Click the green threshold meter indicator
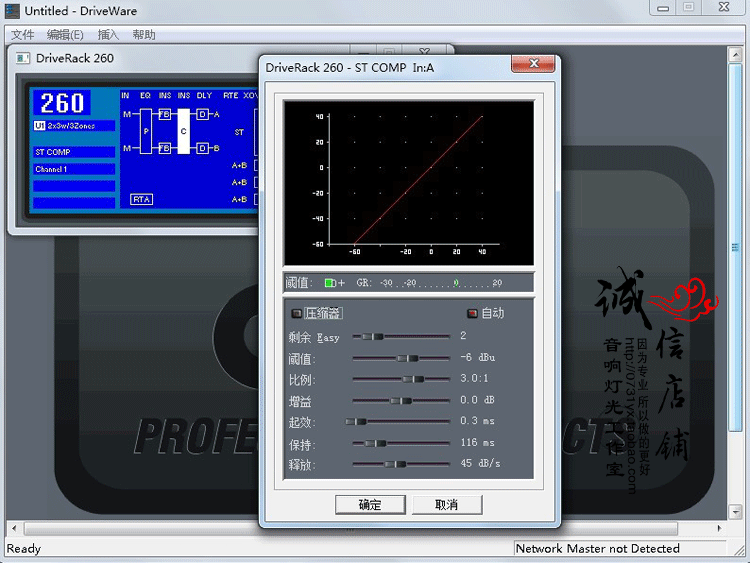The height and width of the screenshot is (563, 750). click(x=331, y=283)
